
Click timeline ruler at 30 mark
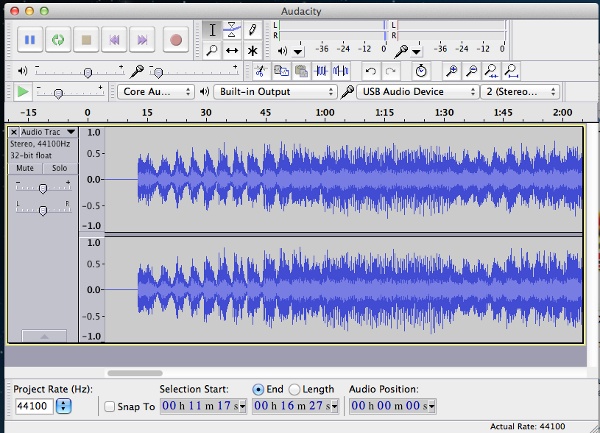[x=206, y=113]
